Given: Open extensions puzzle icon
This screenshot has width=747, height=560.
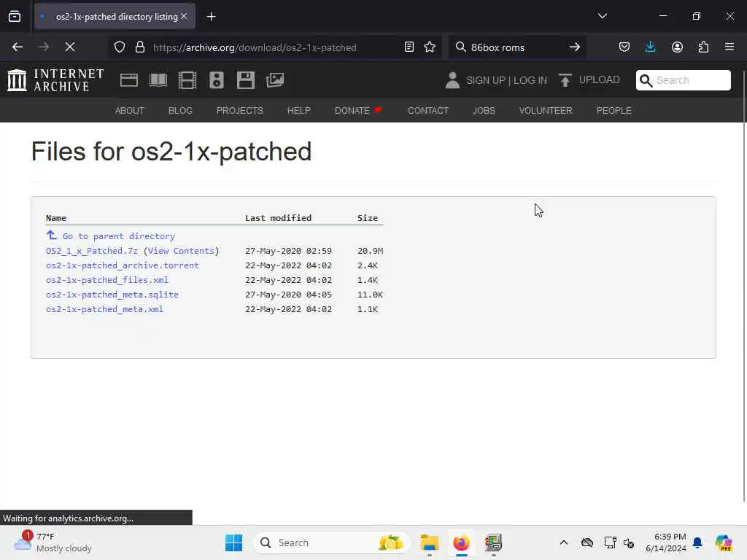Looking at the screenshot, I should click(703, 47).
